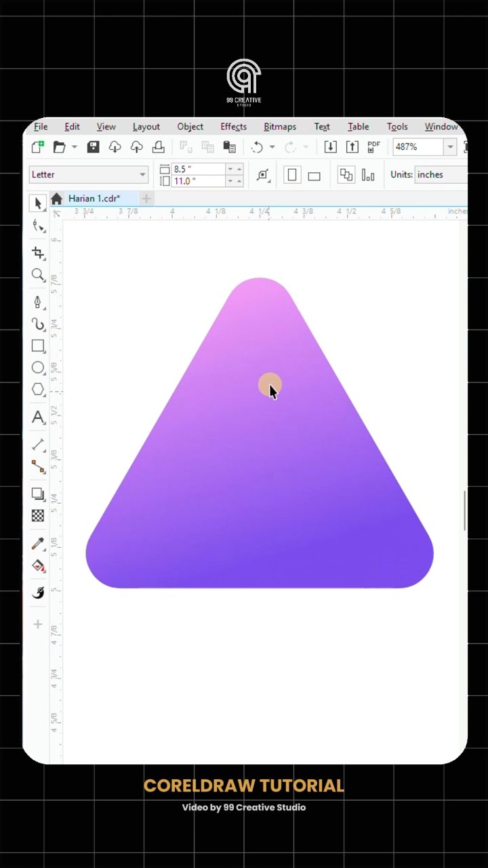
Task: Open the Units inches dropdown
Action: (x=441, y=174)
